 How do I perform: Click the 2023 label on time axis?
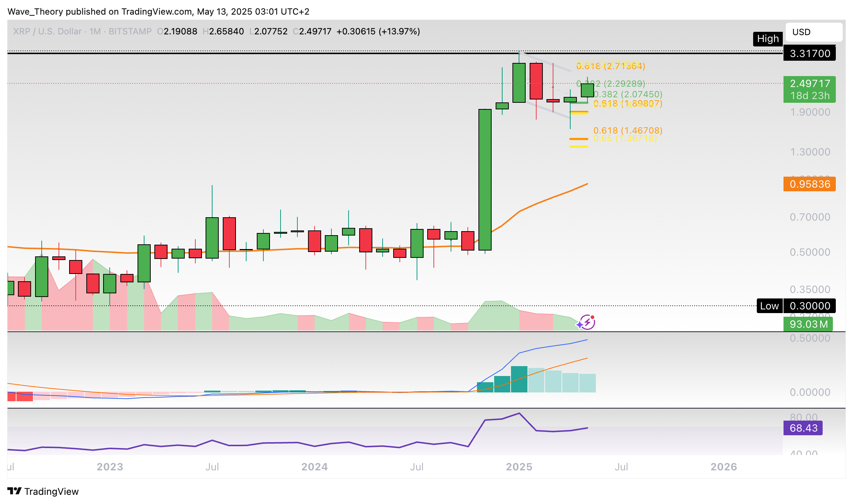tap(110, 467)
